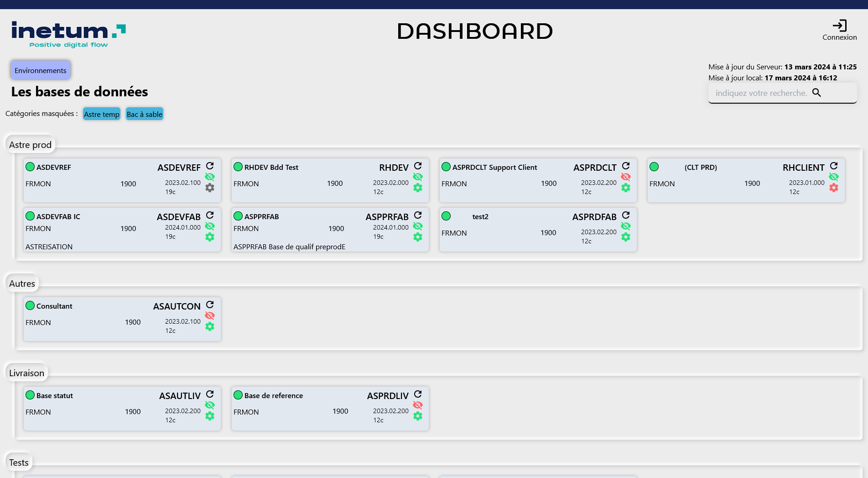868x478 pixels.
Task: Refresh the ASPPRFAB database card
Action: (x=418, y=215)
